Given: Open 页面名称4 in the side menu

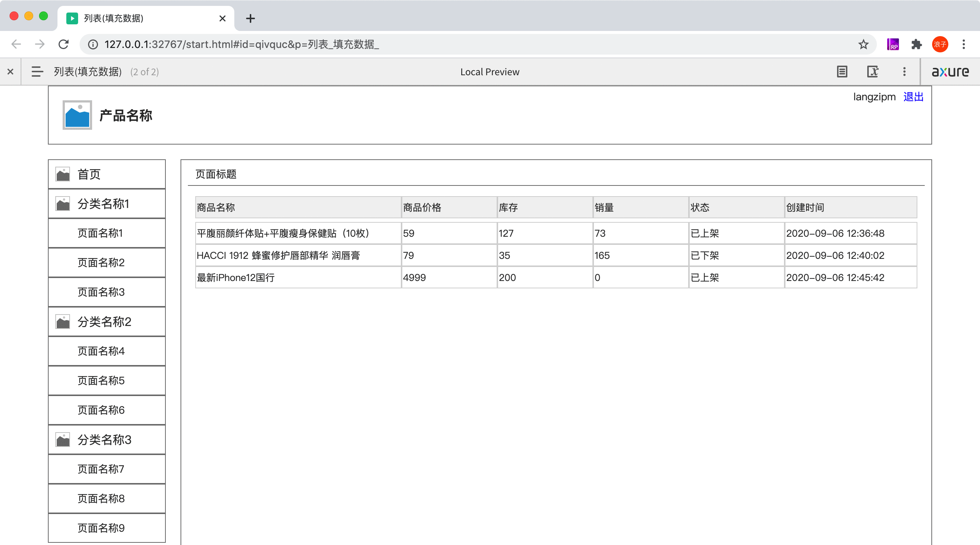Looking at the screenshot, I should point(107,351).
